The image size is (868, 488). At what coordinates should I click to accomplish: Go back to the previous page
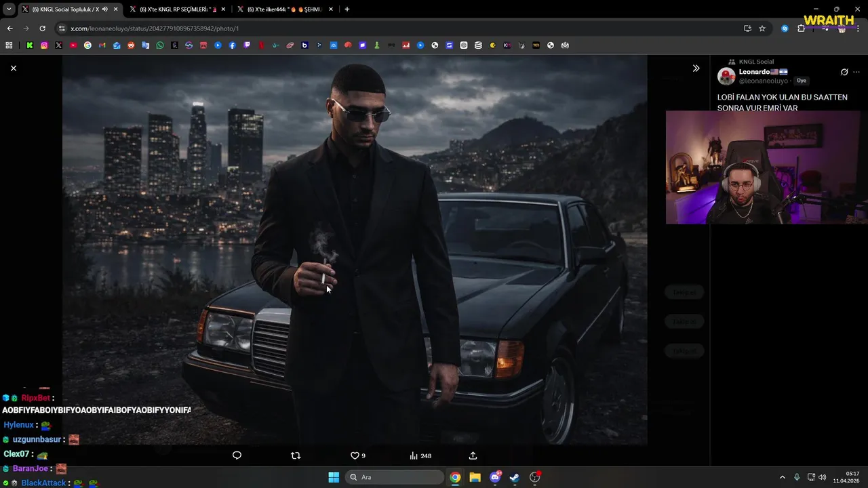(9, 28)
